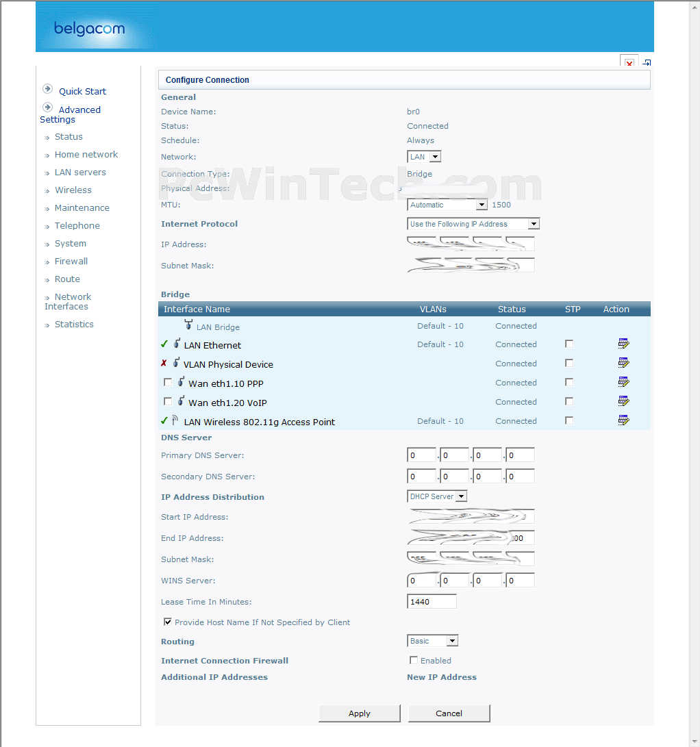The image size is (700, 747).
Task: Click the first Primary DNS Server octet field
Action: coord(422,455)
